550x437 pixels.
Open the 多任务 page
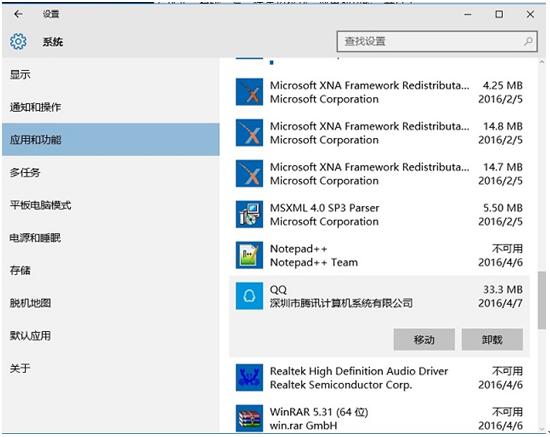click(111, 172)
